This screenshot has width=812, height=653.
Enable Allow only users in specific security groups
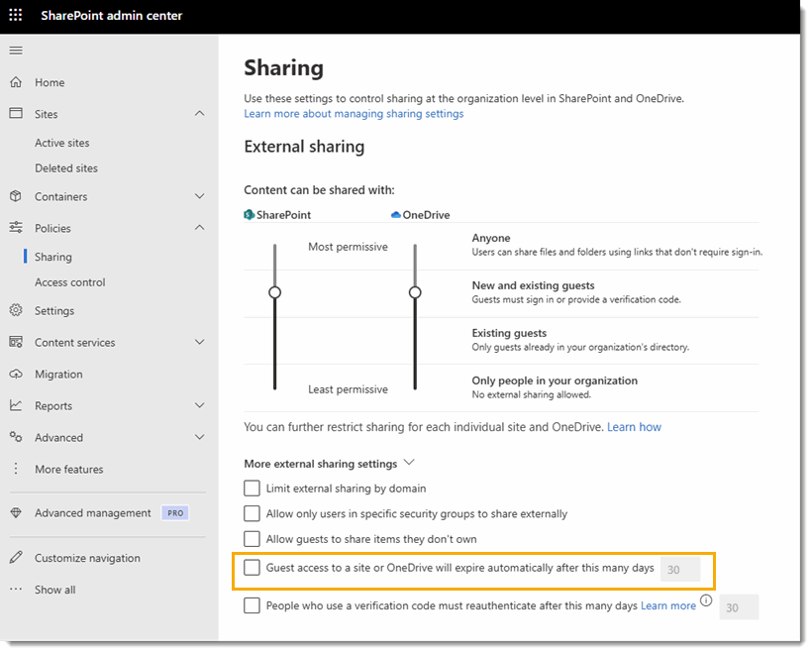(x=252, y=513)
